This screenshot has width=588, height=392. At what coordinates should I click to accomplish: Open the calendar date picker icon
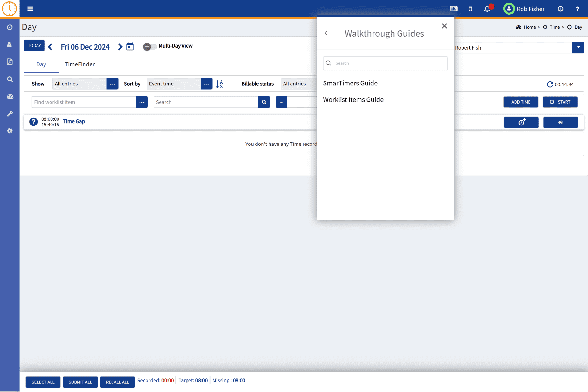click(x=130, y=47)
